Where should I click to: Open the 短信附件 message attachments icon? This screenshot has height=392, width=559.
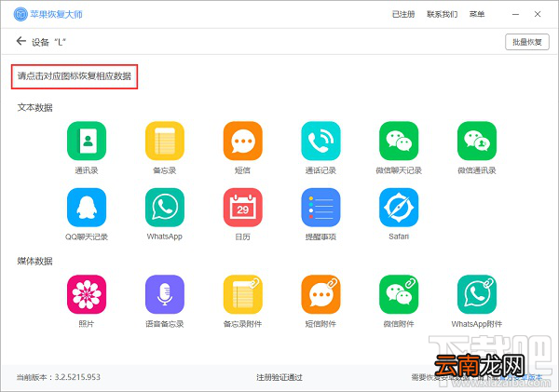coord(320,294)
